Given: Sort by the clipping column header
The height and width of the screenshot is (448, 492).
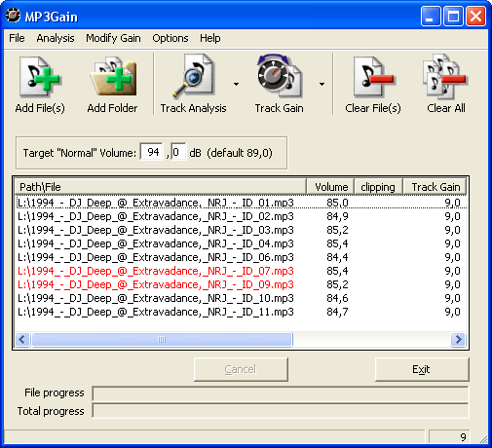Looking at the screenshot, I should 378,187.
